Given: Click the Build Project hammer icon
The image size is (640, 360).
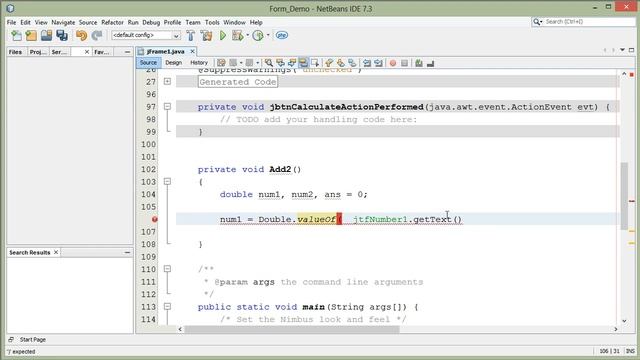Looking at the screenshot, I should (x=191, y=36).
